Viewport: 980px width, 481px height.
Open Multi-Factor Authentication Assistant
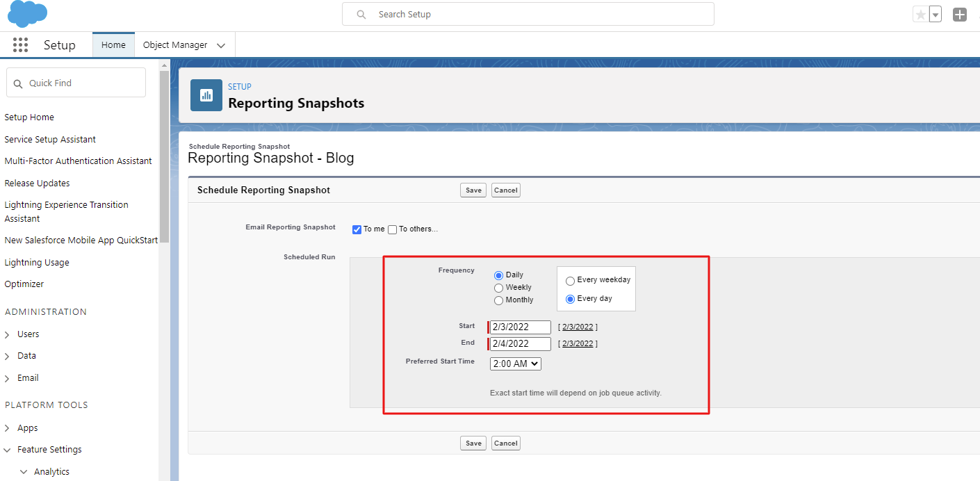point(78,161)
